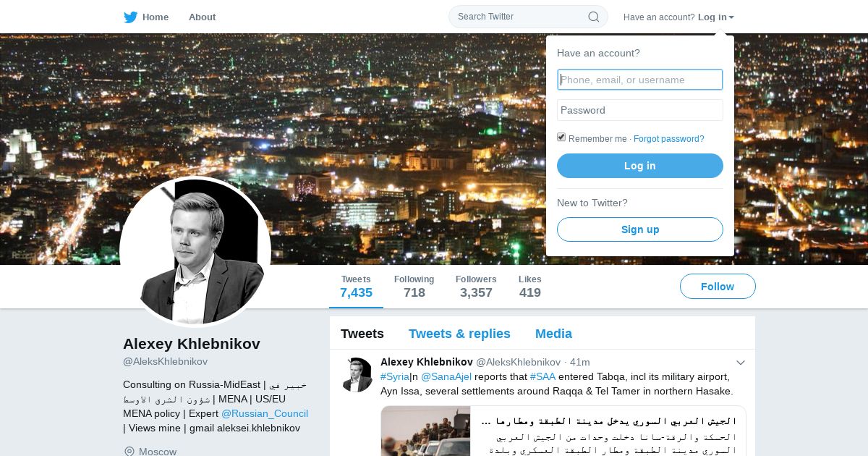Click the blue Log in button
868x456 pixels.
point(640,166)
